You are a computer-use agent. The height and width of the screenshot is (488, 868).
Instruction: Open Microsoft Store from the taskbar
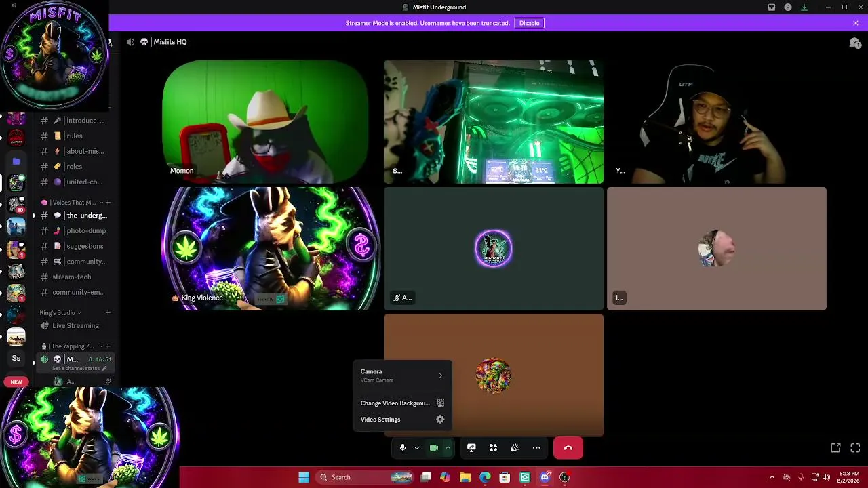(505, 477)
